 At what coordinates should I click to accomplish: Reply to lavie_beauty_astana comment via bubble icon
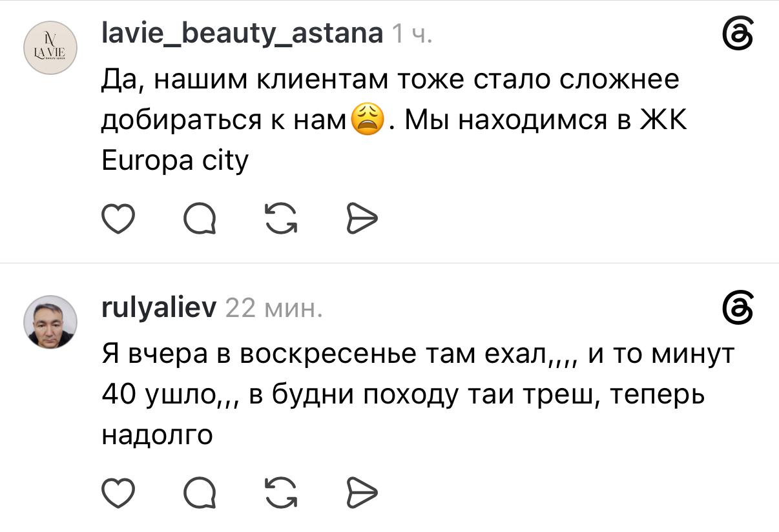[200, 221]
